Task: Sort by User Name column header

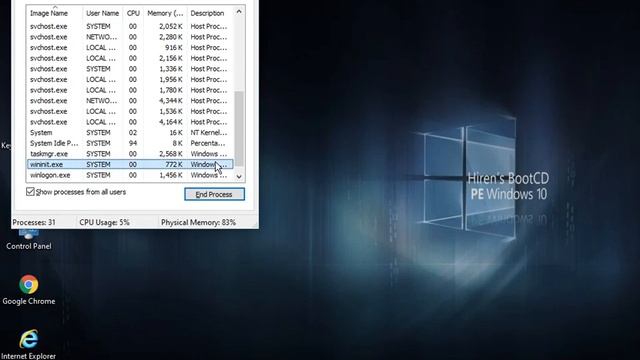Action: [102, 13]
